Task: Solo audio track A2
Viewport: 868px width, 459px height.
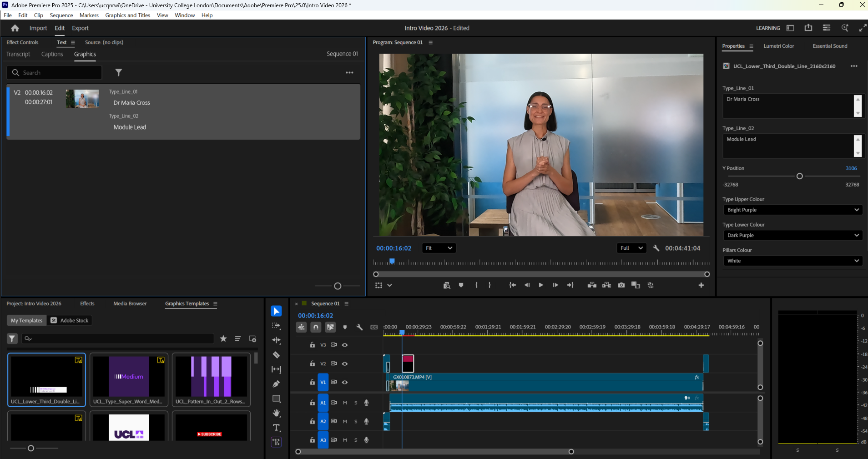Action: pyautogui.click(x=356, y=421)
